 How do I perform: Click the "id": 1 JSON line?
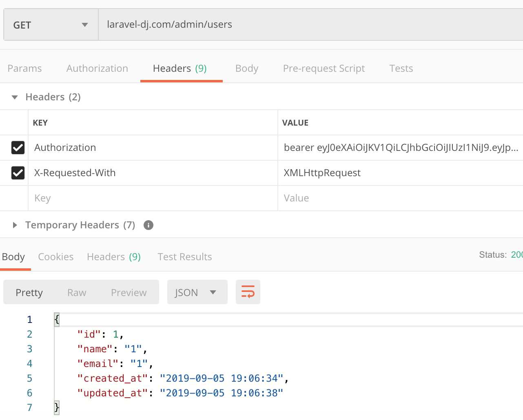click(100, 334)
